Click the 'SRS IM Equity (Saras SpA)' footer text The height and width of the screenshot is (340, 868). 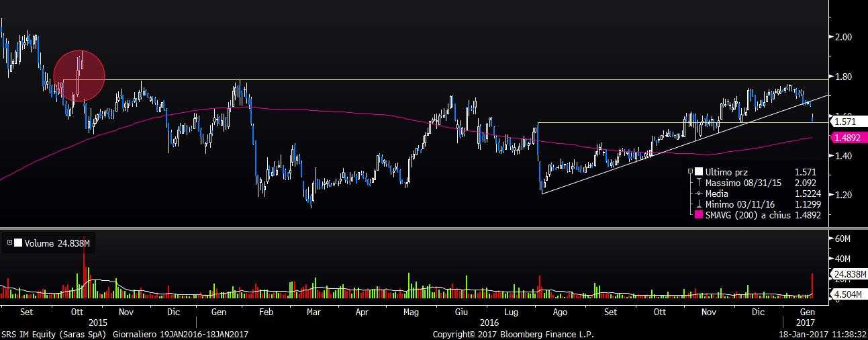[54, 334]
